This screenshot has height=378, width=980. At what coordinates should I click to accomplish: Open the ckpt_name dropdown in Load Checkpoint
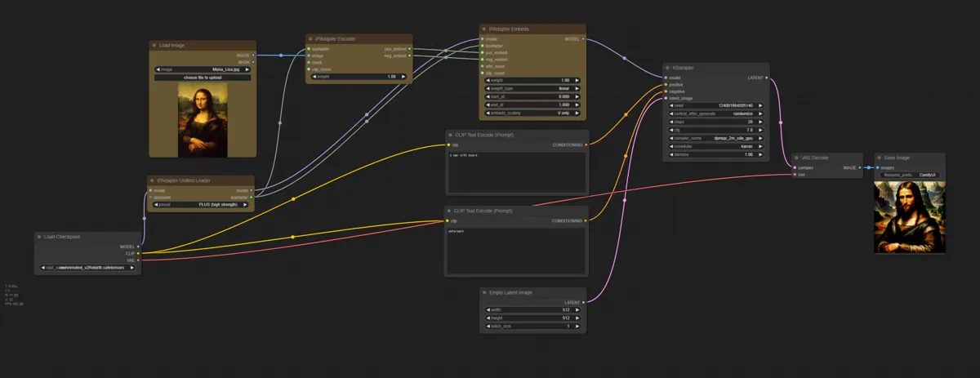88,267
